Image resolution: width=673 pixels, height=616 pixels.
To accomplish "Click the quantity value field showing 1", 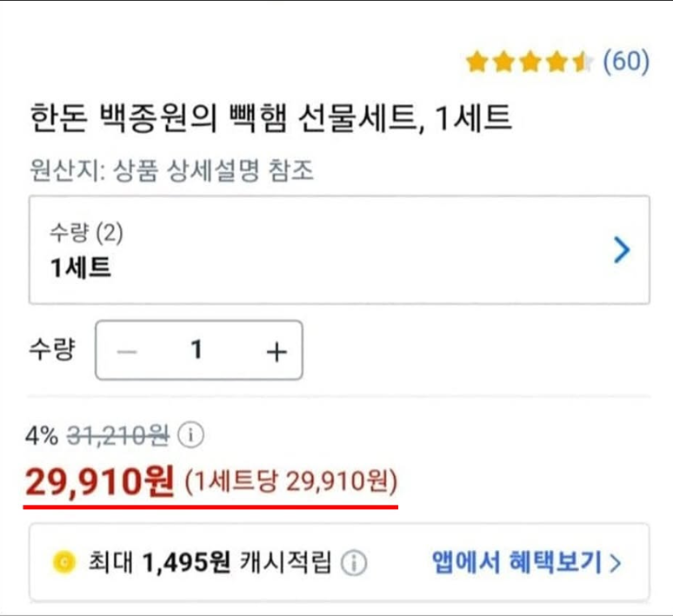I will 197,351.
